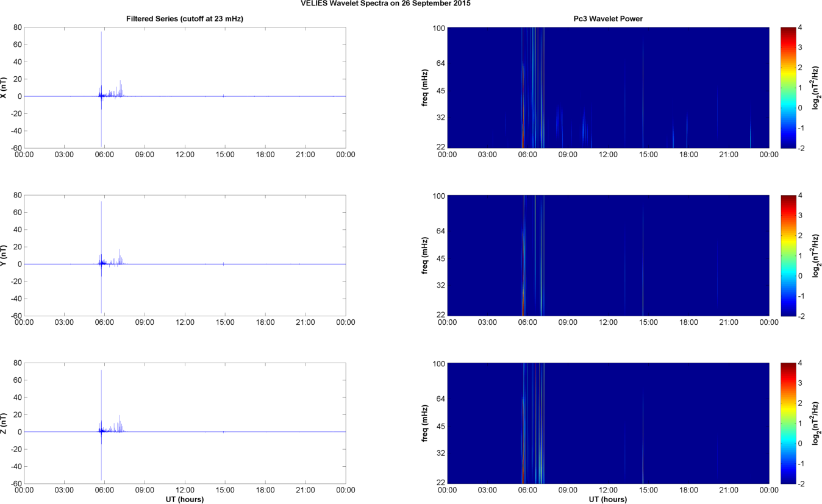Screen dimensions: 822x504
Task: Click colorbar label "log2(nT²/Hz)" of Z wavelet panel
Action: (x=817, y=423)
